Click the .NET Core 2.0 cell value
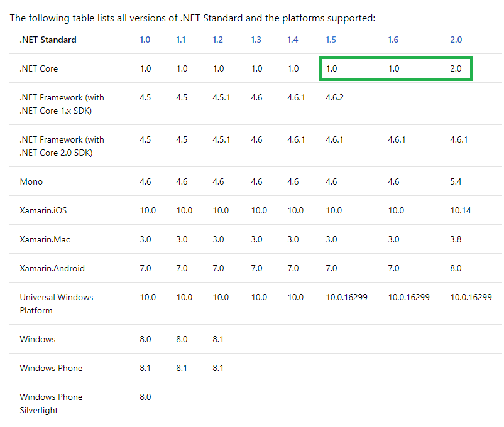Viewport: 504px width, 427px height. [x=456, y=68]
